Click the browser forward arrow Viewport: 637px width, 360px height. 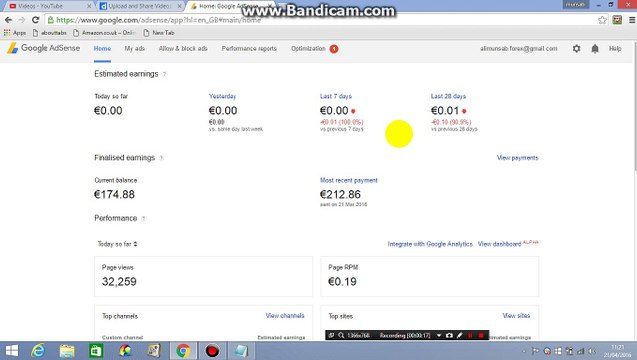[22, 20]
